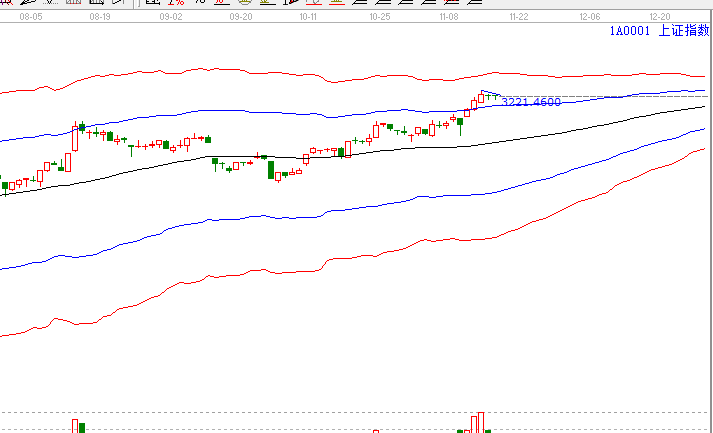The width and height of the screenshot is (713, 433).
Task: Jump to 10-25 date marker
Action: pos(379,17)
